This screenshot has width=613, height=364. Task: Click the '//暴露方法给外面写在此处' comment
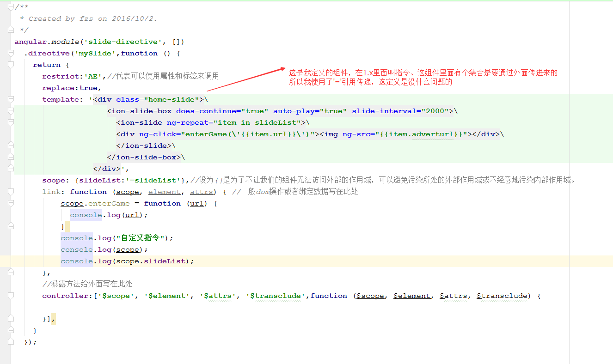point(87,284)
